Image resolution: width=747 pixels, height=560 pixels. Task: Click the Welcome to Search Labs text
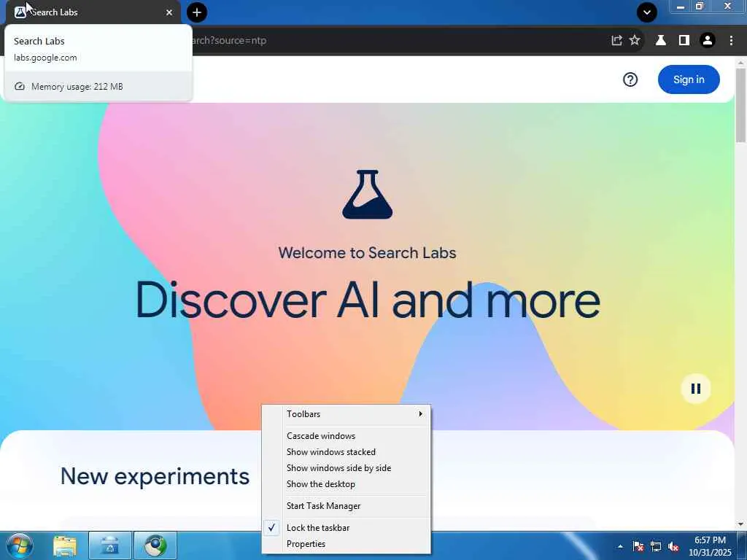click(368, 253)
